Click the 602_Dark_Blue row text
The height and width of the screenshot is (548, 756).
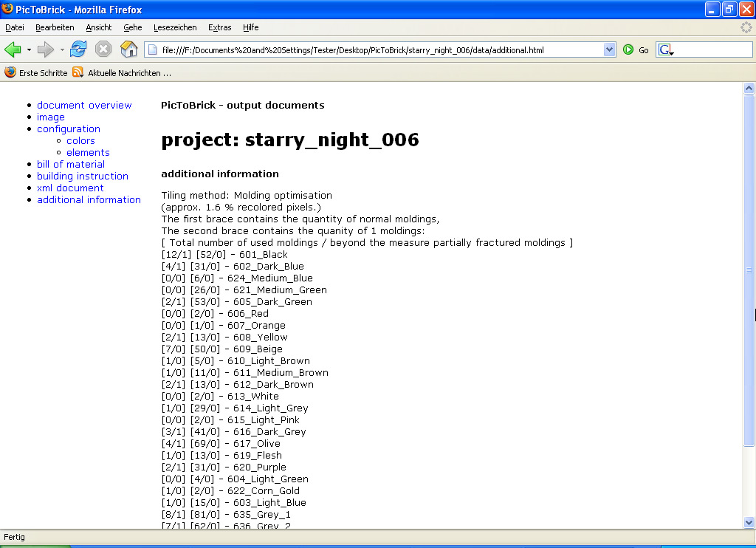pos(233,267)
